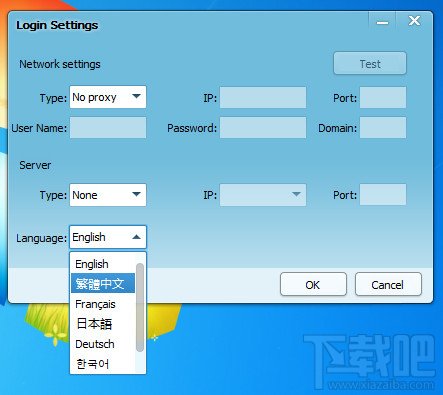Open the Server Type dropdown showing None

(x=108, y=195)
